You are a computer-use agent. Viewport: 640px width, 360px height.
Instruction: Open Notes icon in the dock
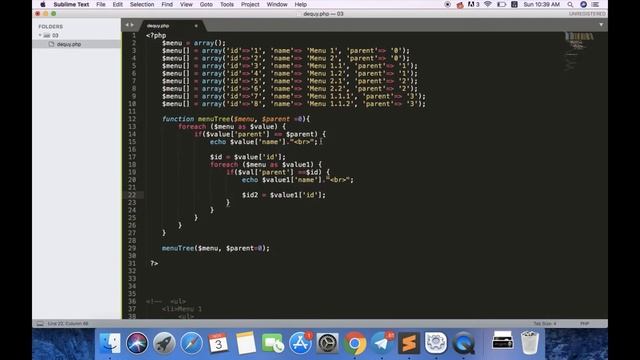click(x=246, y=343)
